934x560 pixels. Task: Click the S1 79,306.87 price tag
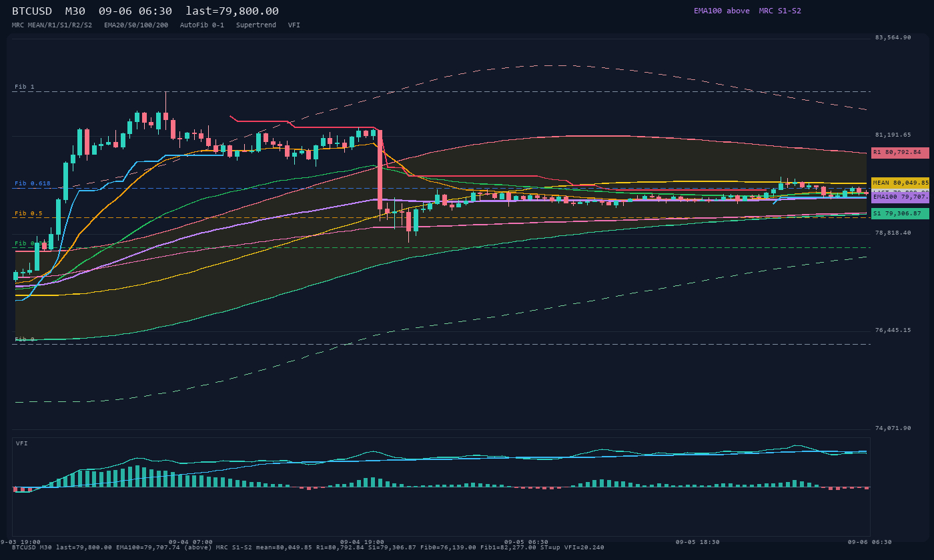click(x=900, y=213)
